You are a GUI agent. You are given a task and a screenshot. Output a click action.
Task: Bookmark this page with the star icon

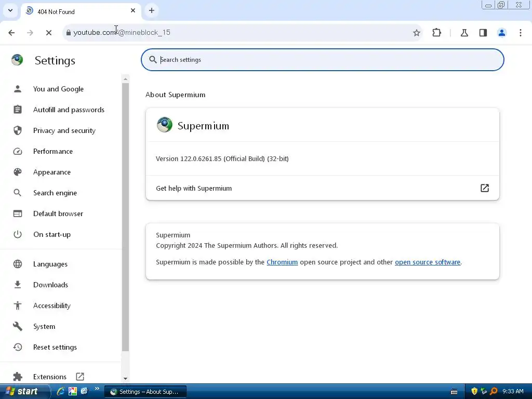coord(417,33)
